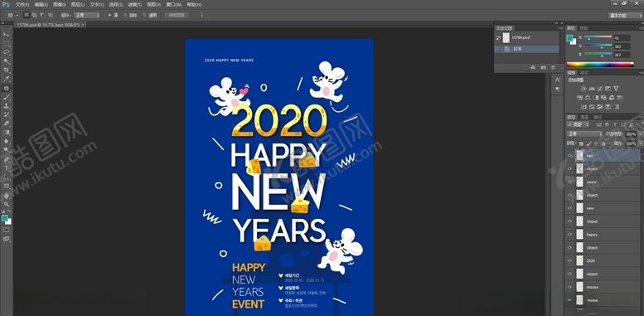This screenshot has height=316, width=644.
Task: Hide the '2020' layer
Action: [x=569, y=260]
